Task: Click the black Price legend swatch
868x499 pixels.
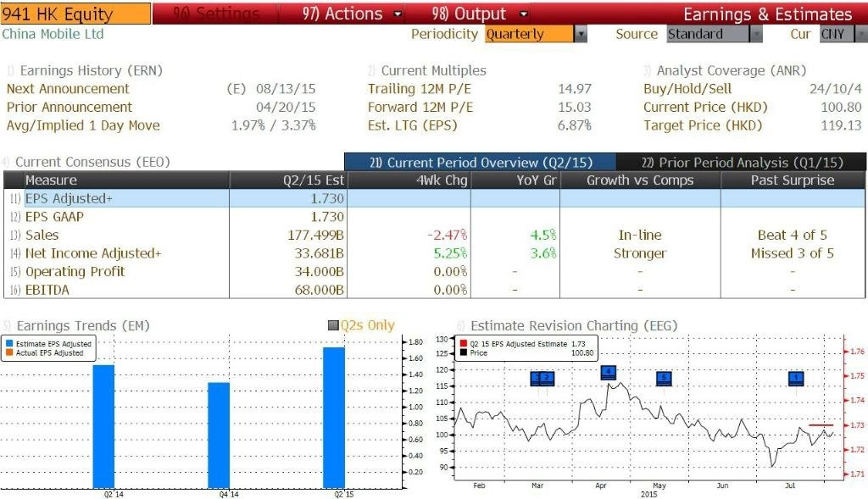Action: [x=464, y=352]
